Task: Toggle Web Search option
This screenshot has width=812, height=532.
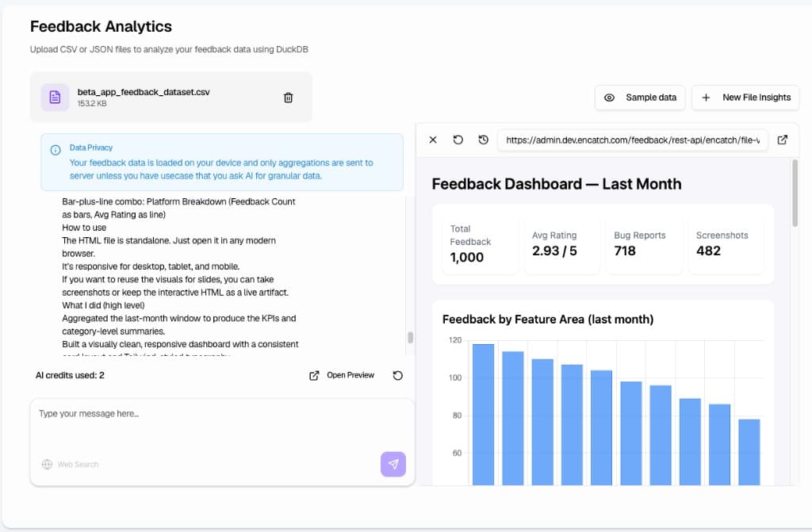Action: 70,464
